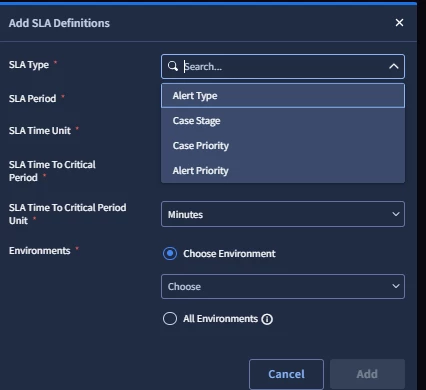The image size is (426, 390).
Task: Click the SLA Time To Critical Period Unit label
Action: coord(68,214)
